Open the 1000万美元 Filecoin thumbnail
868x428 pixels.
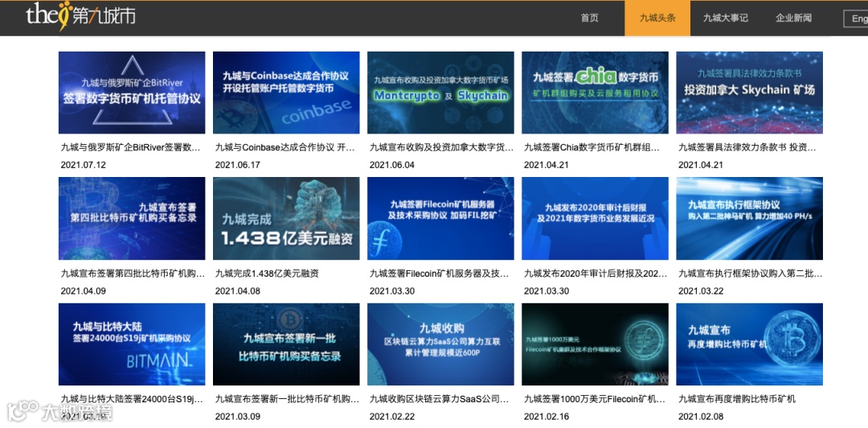(x=595, y=344)
